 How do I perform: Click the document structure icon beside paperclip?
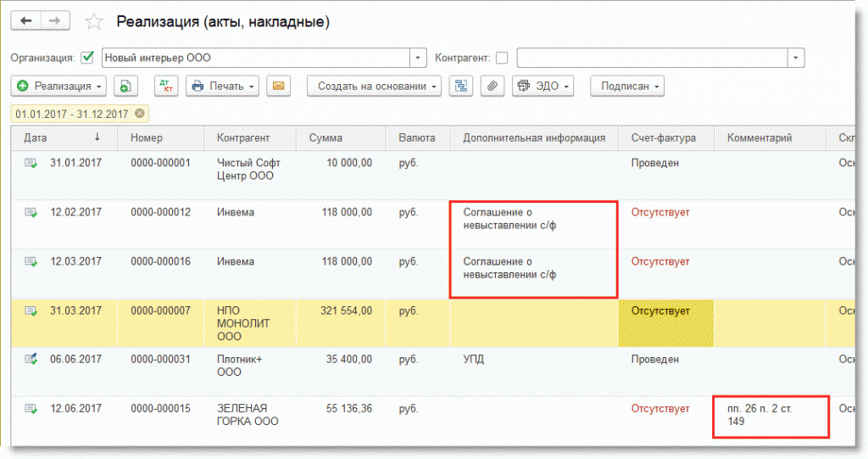tap(460, 86)
